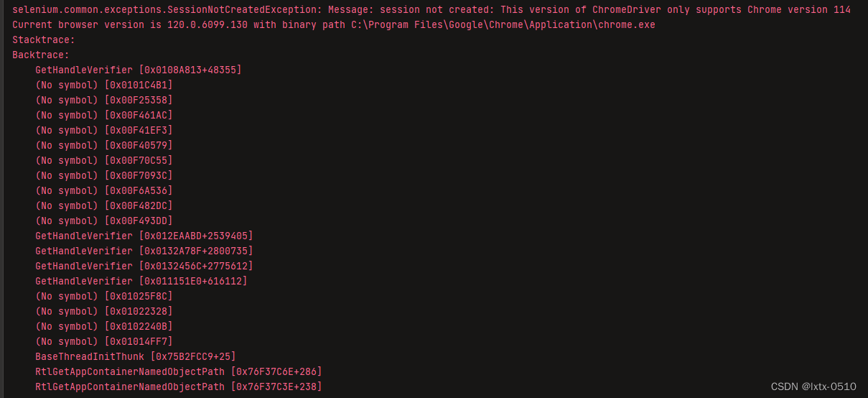Click the GetHandleVerifier [0x011151E0+616112] line
868x398 pixels.
(141, 282)
